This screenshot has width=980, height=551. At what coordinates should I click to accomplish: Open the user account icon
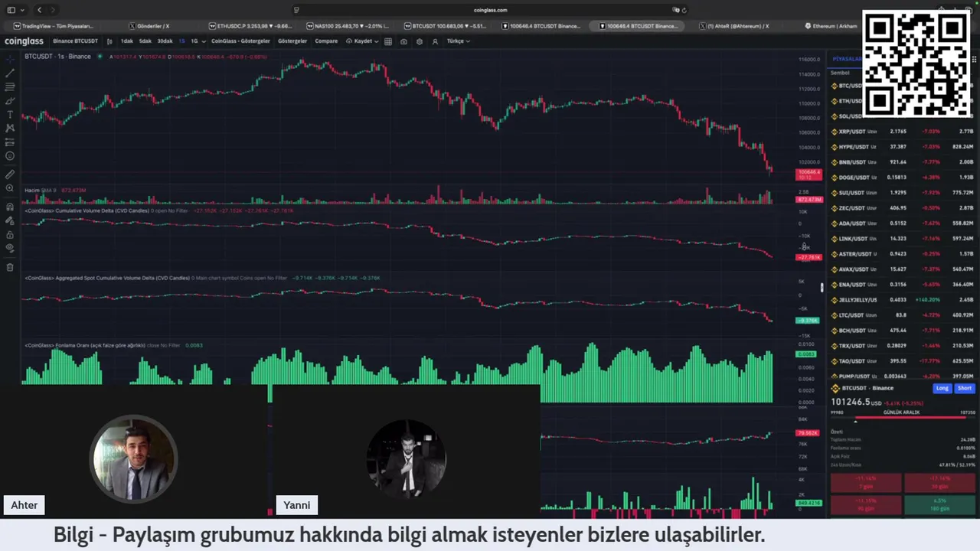pyautogui.click(x=435, y=41)
